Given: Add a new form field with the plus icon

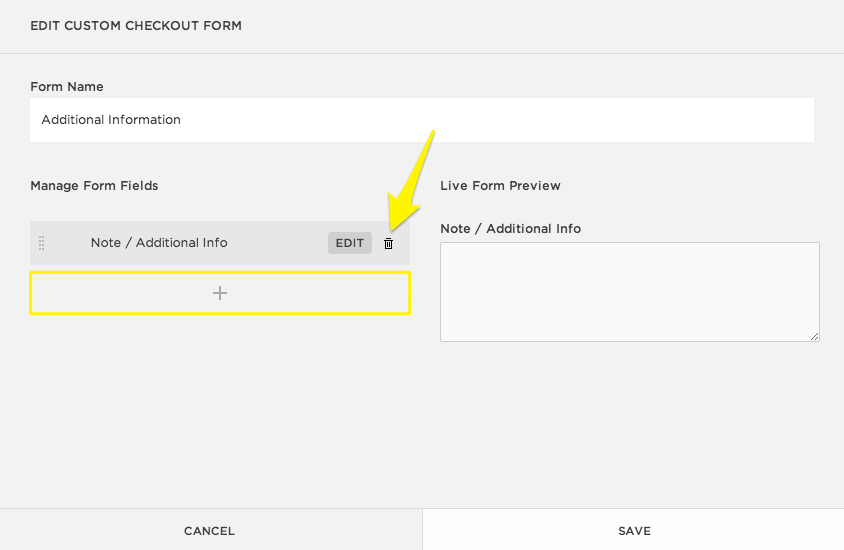Looking at the screenshot, I should pos(220,293).
